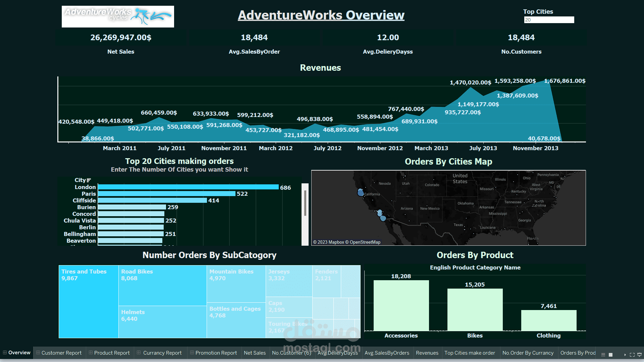
Task: Click the sort icon beside City header
Action: pos(89,180)
